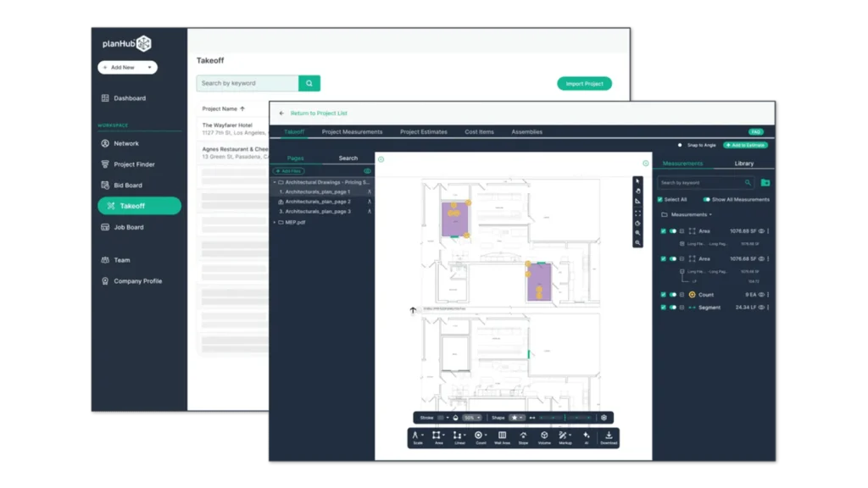Click the Download icon in bottom toolbar
The image size is (868, 488).
(x=609, y=437)
